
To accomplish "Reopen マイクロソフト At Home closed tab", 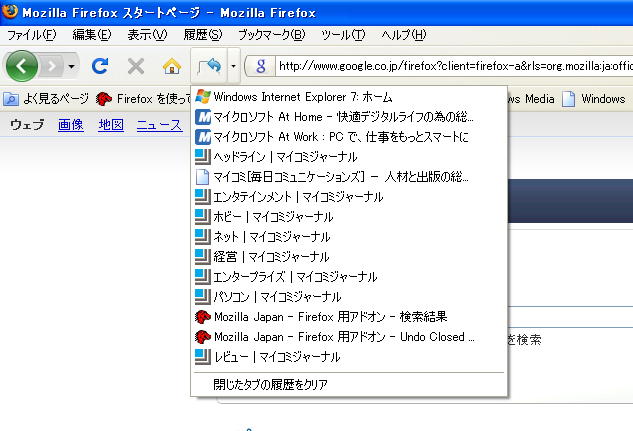I will [x=349, y=117].
